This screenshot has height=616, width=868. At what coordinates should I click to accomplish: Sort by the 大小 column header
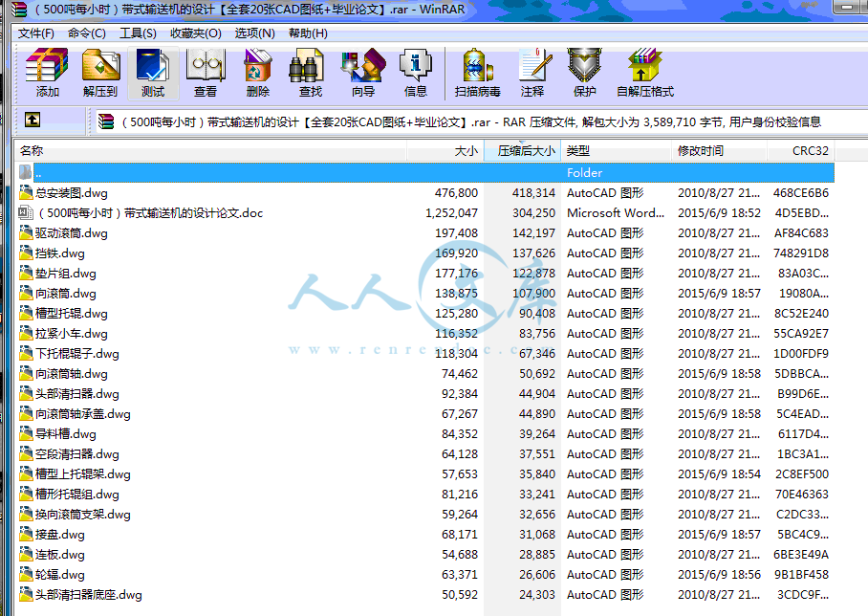click(x=445, y=151)
